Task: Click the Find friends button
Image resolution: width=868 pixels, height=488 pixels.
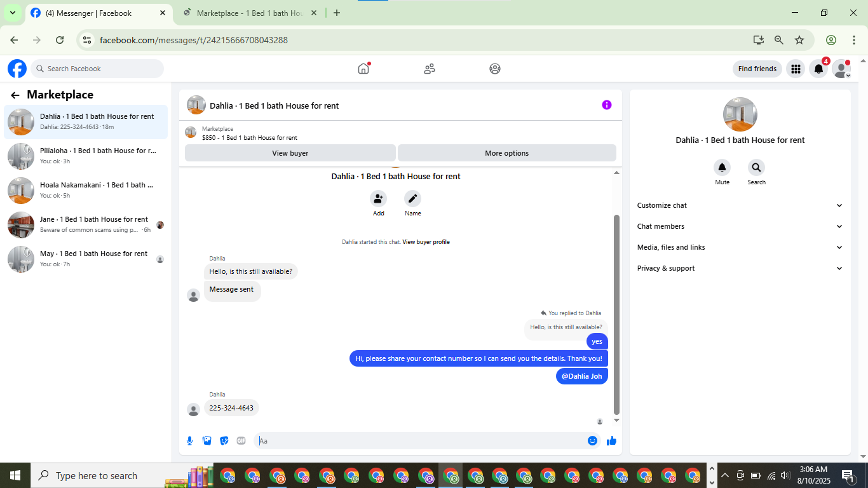Action: 757,69
